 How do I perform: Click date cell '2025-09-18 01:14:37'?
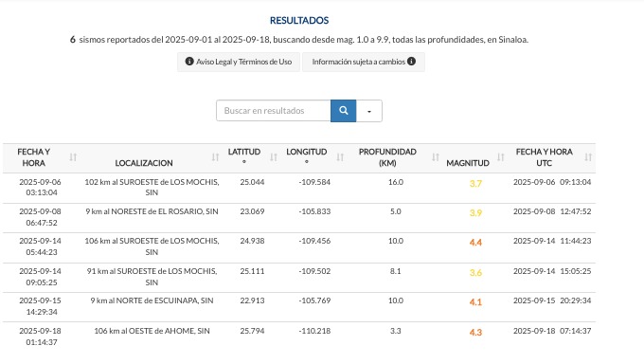tap(40, 337)
